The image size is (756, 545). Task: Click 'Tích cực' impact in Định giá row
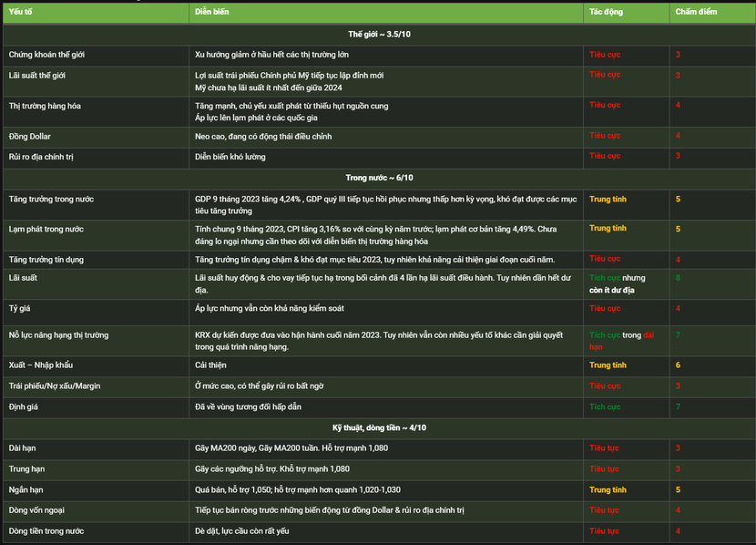point(605,407)
